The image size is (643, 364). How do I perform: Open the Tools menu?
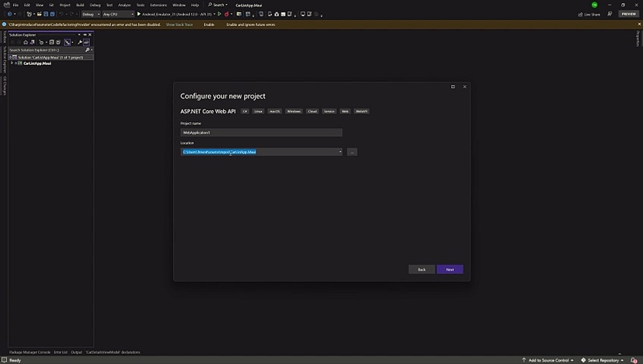coord(141,5)
